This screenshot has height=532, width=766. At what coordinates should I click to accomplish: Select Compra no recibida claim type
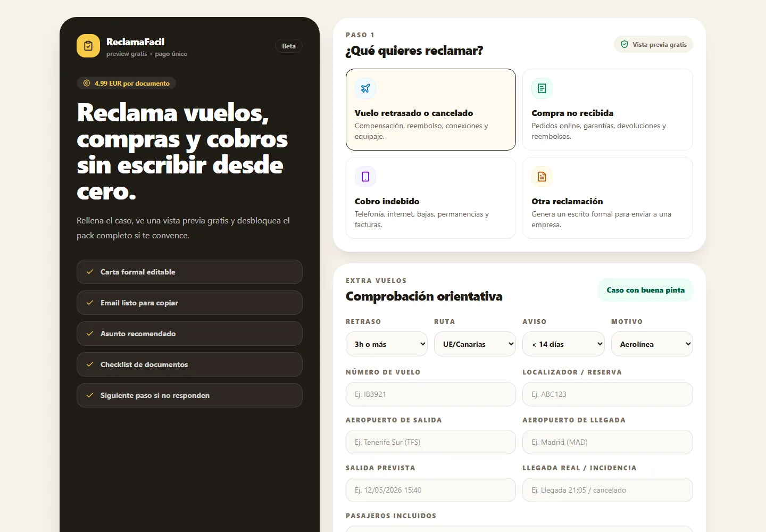(607, 110)
